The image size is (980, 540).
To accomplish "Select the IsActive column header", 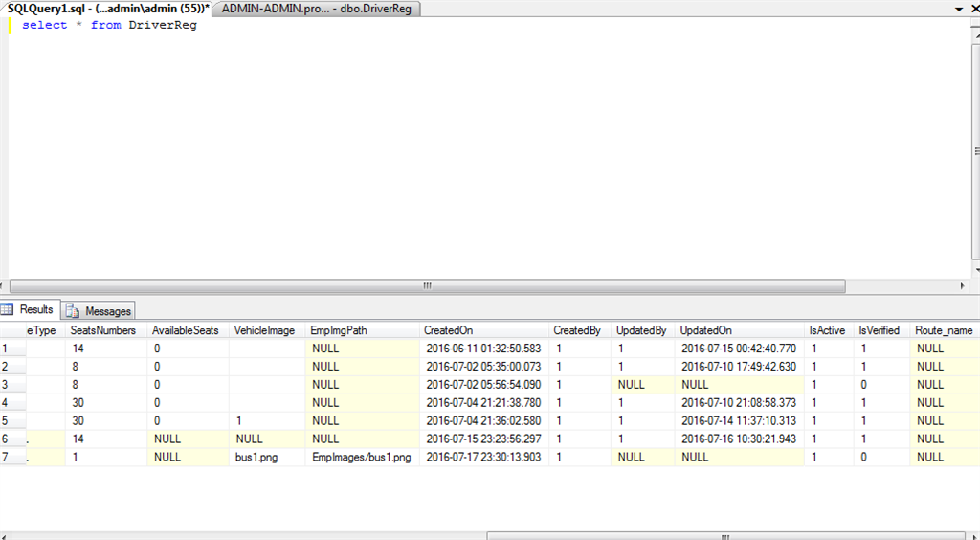I will tap(827, 330).
